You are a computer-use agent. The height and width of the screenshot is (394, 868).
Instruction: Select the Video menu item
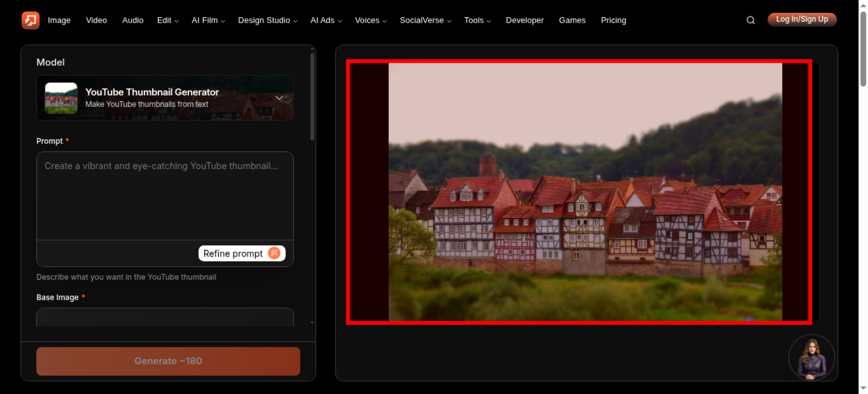click(x=96, y=20)
